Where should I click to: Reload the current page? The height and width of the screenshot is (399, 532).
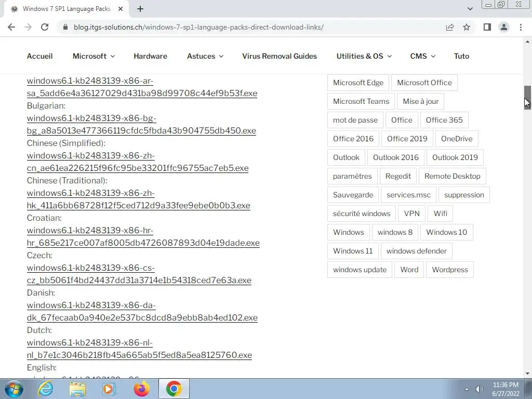[45, 27]
